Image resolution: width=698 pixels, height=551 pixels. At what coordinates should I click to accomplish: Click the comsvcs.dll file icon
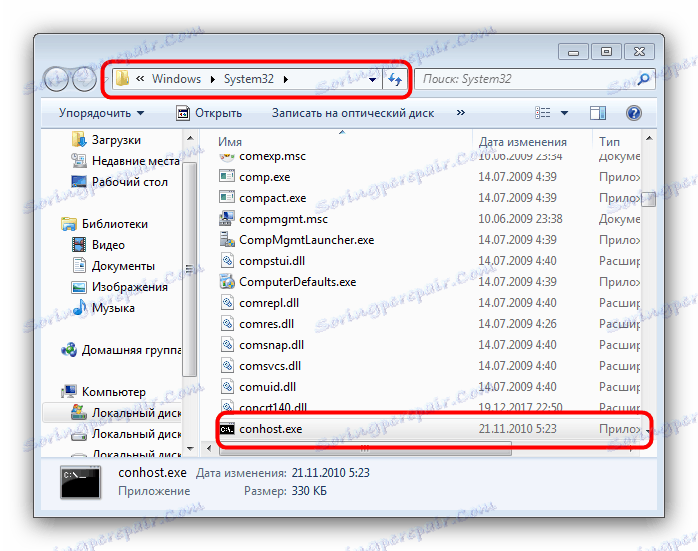(x=227, y=365)
